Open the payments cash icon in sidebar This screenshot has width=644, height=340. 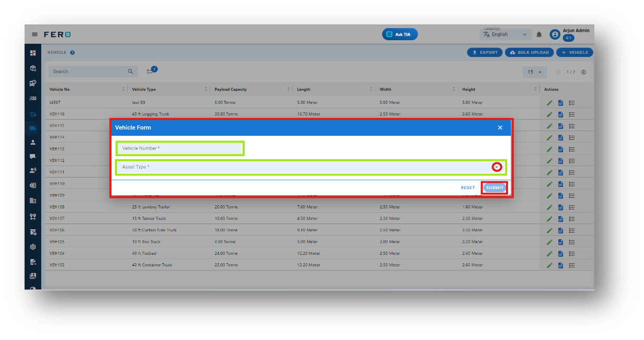pyautogui.click(x=33, y=98)
